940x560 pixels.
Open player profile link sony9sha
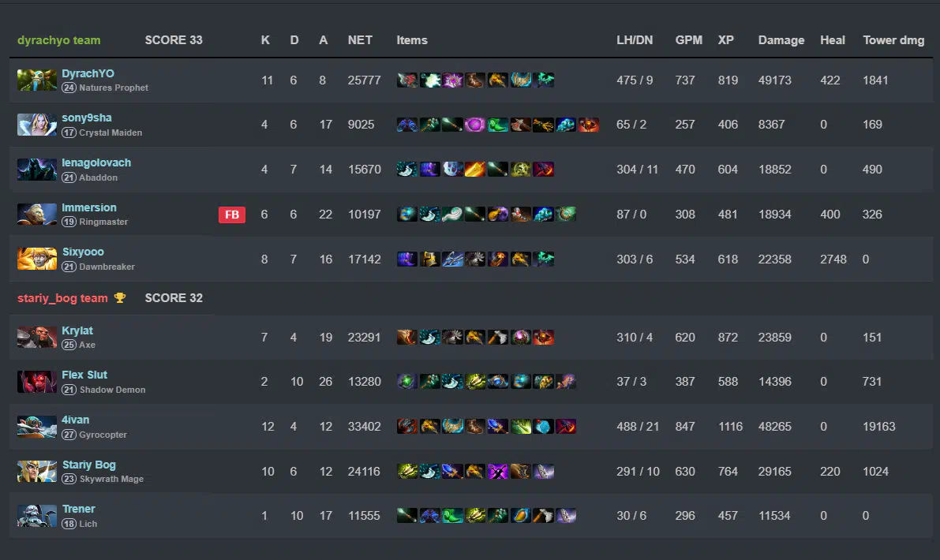coord(87,118)
